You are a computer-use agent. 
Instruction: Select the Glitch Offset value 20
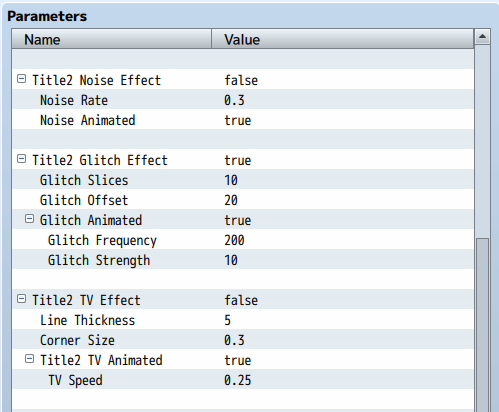click(231, 200)
